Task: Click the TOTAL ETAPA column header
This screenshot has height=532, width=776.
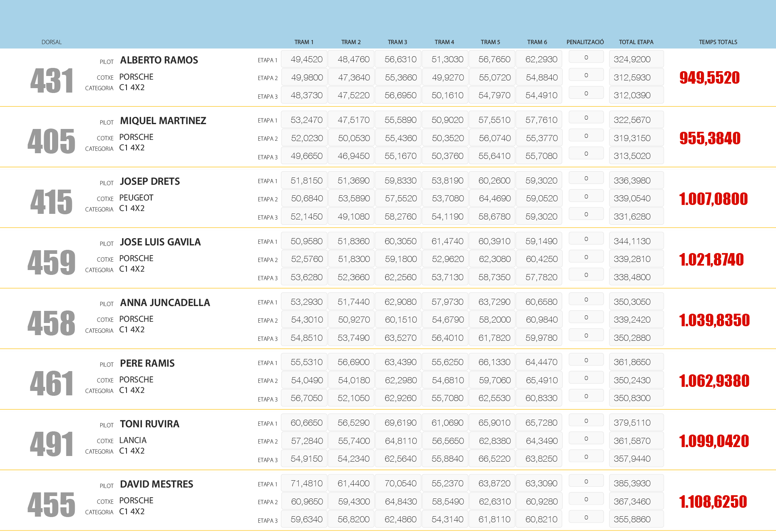Action: click(x=636, y=42)
